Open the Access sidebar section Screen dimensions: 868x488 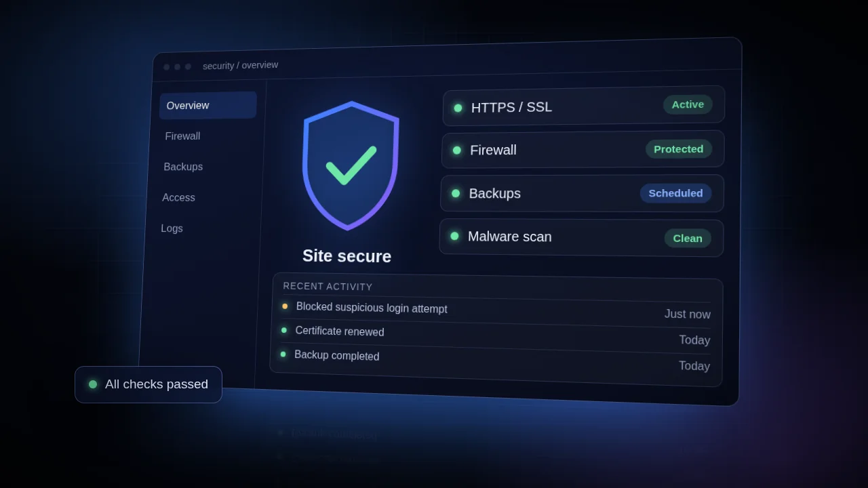[x=178, y=198]
